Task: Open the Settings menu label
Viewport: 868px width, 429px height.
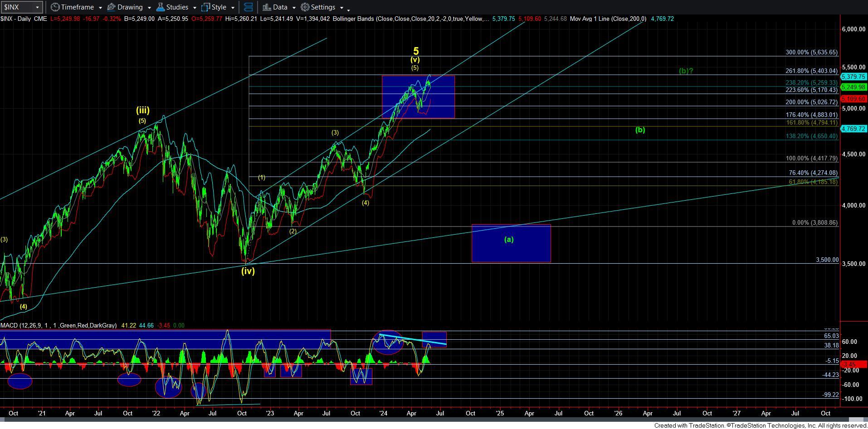Action: coord(323,7)
